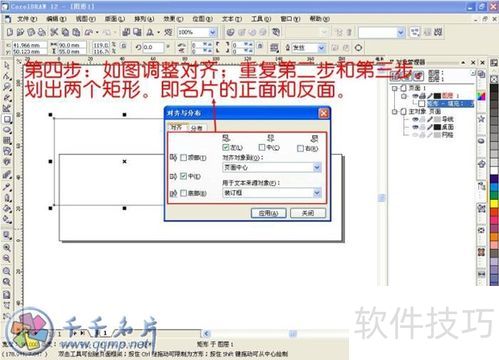This screenshot has height=360, width=499.
Task: Click the Import toolbar icon
Action: (126, 32)
